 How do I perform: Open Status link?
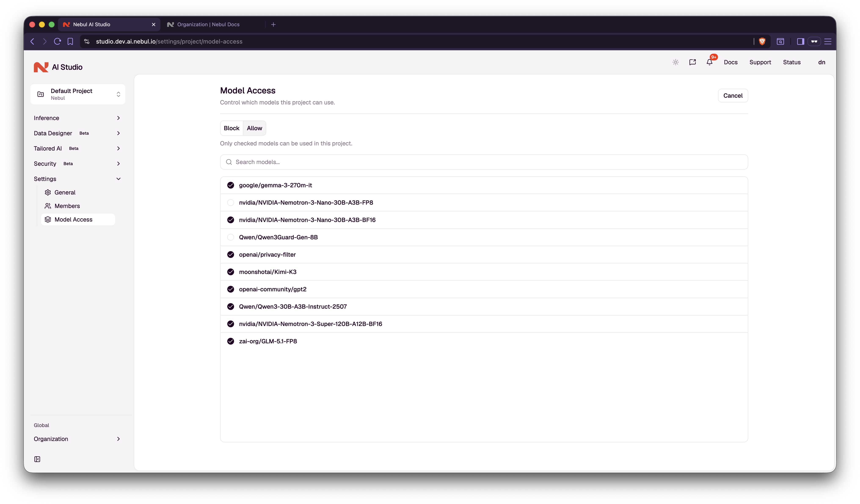792,62
